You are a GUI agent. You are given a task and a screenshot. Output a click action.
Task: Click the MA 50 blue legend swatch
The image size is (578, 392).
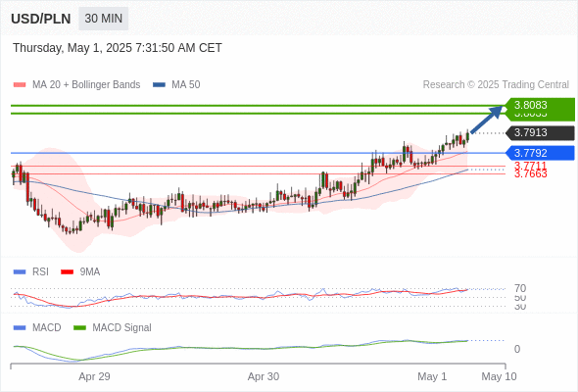pyautogui.click(x=159, y=85)
